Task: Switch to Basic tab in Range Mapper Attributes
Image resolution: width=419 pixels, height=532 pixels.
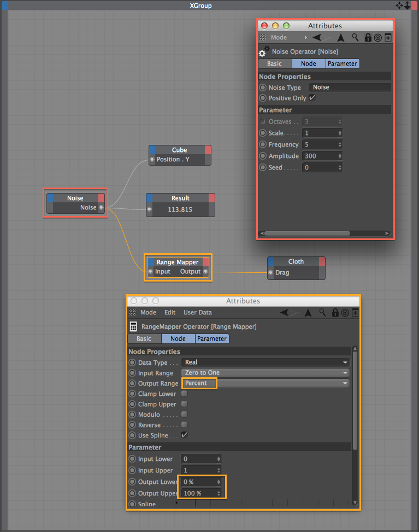Action: 144,338
